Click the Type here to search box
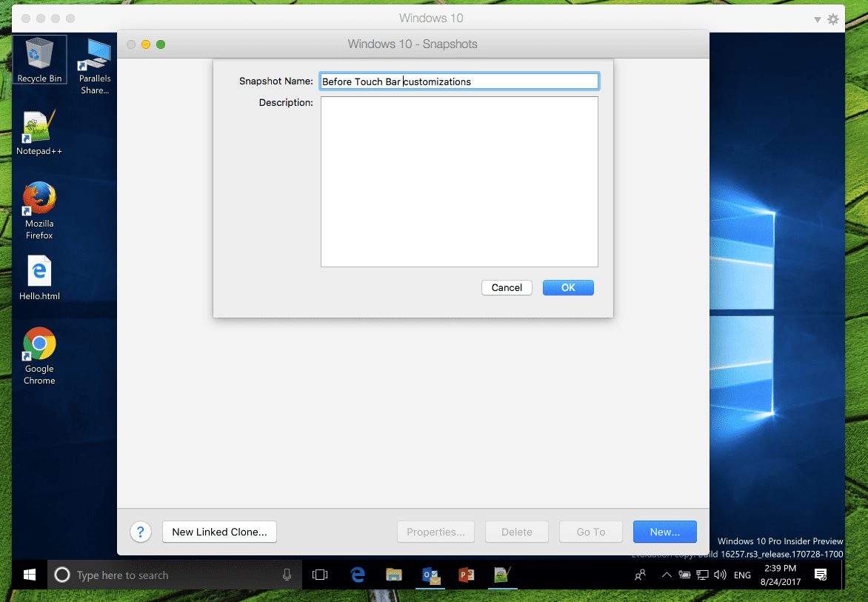 174,575
